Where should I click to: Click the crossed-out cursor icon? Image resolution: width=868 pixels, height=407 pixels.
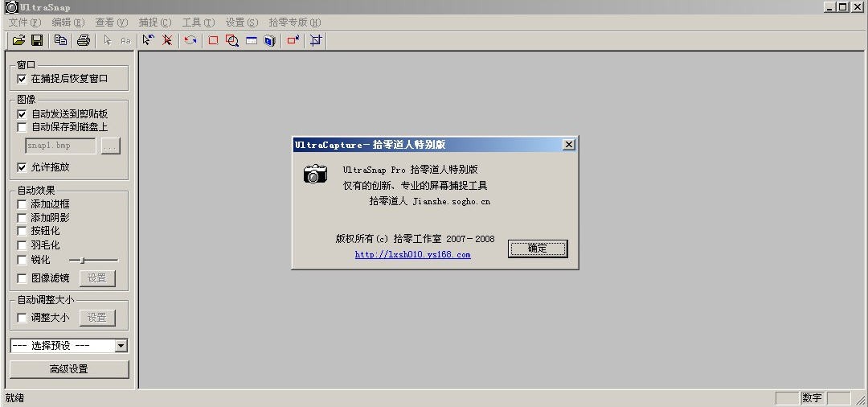tap(166, 40)
